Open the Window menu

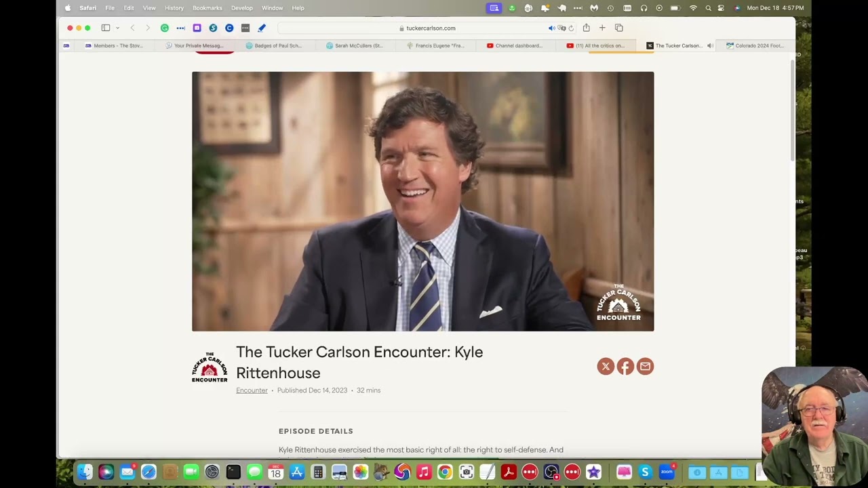point(273,8)
